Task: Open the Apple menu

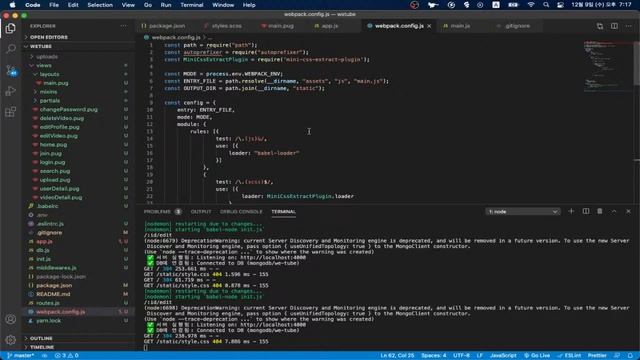Action: [12, 5]
